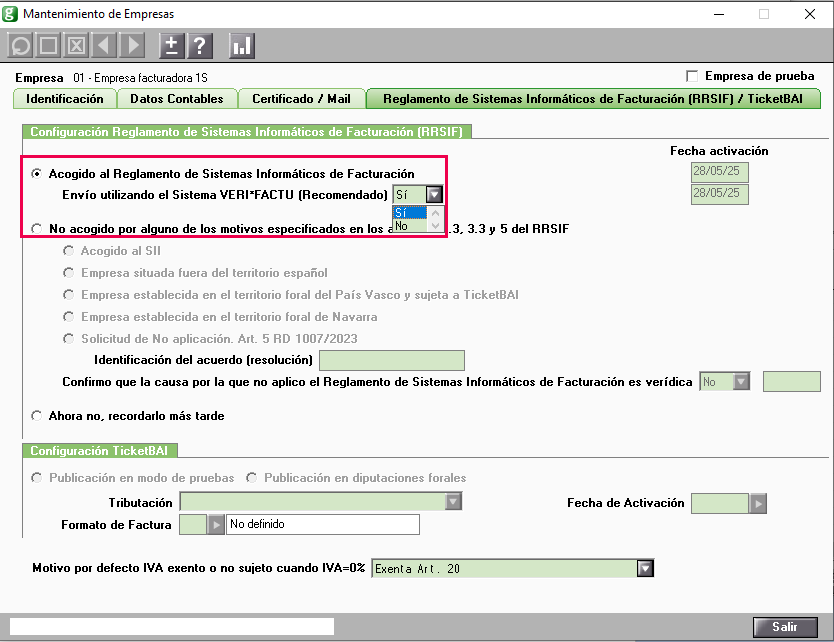
Task: Switch to the Certificado / Mail tab
Action: pyautogui.click(x=301, y=99)
